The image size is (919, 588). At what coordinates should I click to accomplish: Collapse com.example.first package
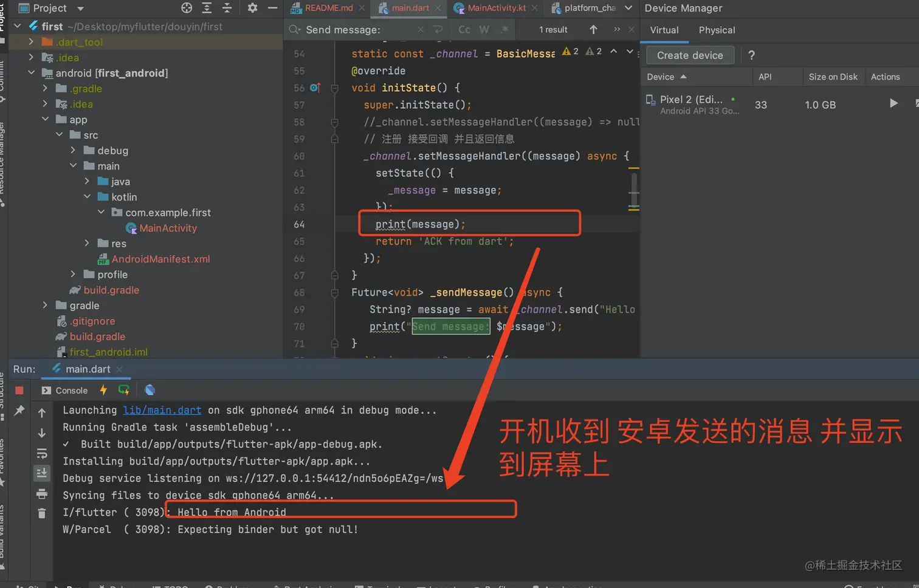[x=101, y=212]
